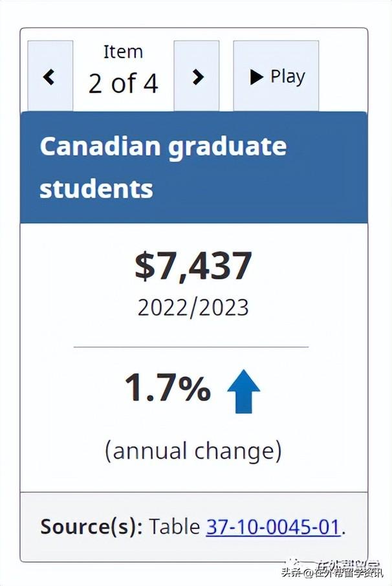This screenshot has width=392, height=586.
Task: Click the $7,437 tuition figure
Action: point(193,266)
